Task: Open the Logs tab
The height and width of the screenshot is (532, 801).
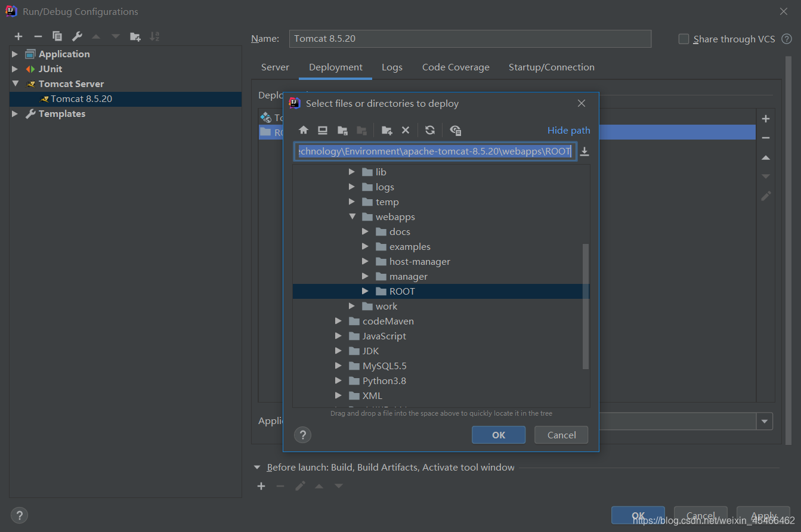Action: coord(392,67)
